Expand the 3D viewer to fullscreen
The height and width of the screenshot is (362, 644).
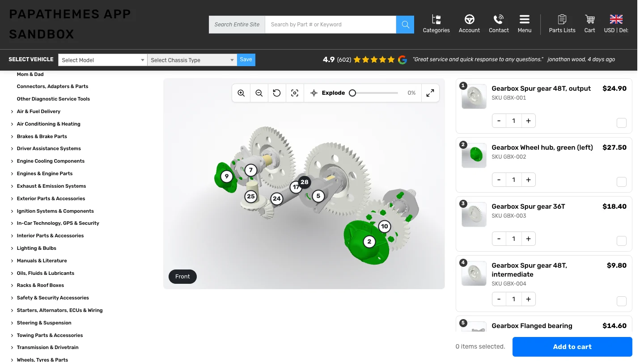[x=430, y=93]
